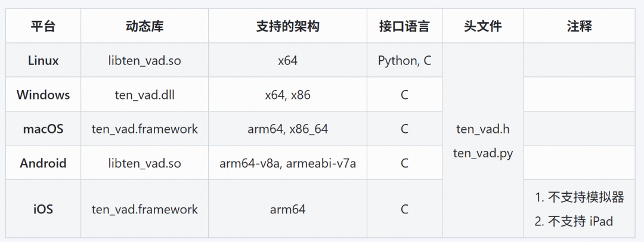Click the 平台 column header
Screen dimensions: 644x242
pos(43,26)
